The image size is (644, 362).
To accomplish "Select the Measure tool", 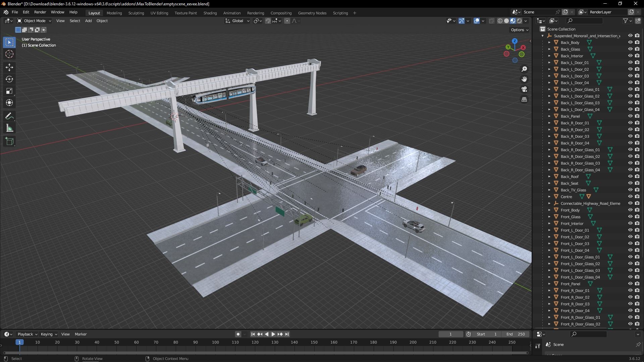I will pyautogui.click(x=9, y=128).
